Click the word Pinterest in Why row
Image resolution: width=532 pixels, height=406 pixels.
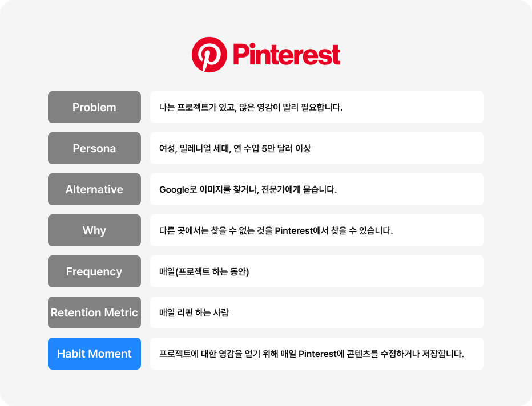(x=294, y=230)
